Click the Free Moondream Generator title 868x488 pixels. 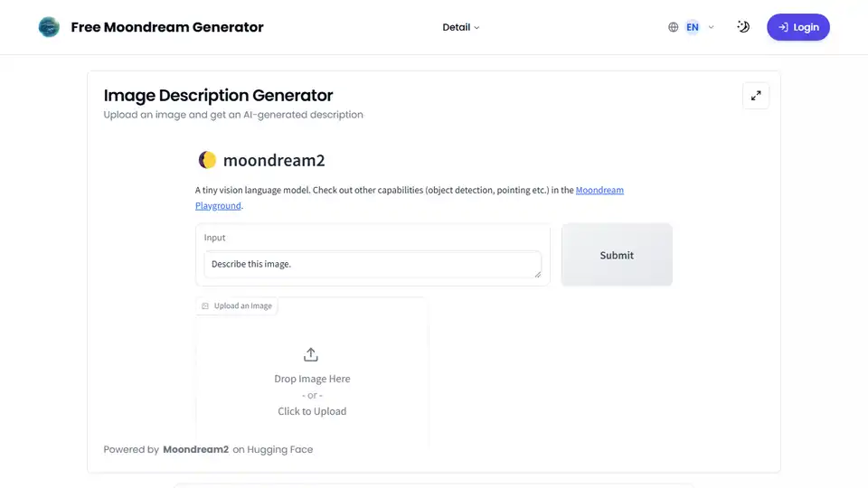(x=167, y=27)
